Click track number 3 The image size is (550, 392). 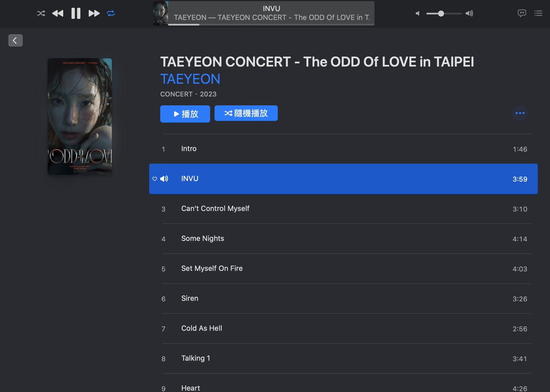pyautogui.click(x=163, y=209)
